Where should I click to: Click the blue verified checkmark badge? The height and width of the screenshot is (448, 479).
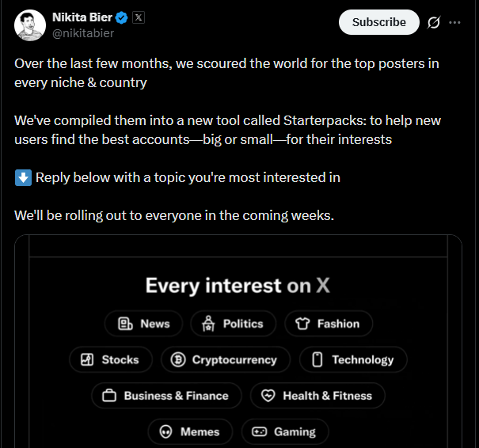click(122, 17)
